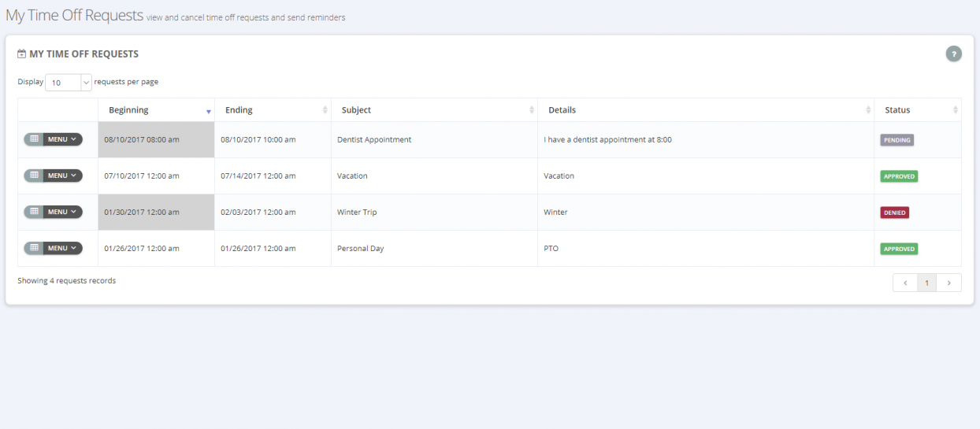Sort by Status column header

click(918, 110)
